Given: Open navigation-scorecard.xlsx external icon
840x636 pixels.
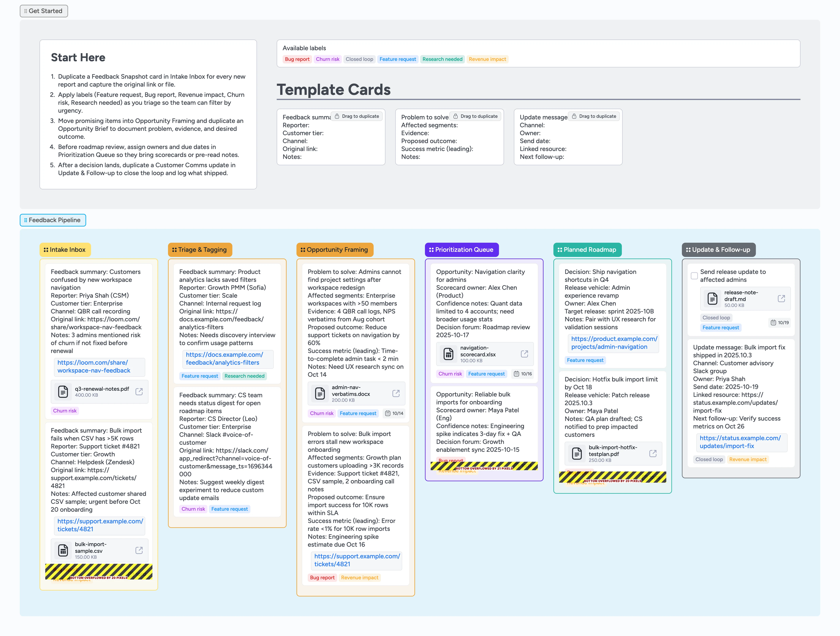Looking at the screenshot, I should click(524, 354).
